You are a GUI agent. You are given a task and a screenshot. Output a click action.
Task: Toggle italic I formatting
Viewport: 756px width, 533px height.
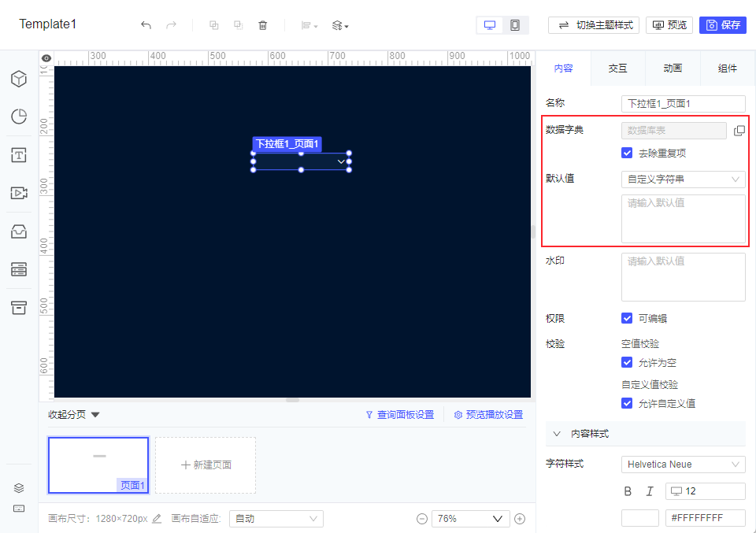pos(650,491)
